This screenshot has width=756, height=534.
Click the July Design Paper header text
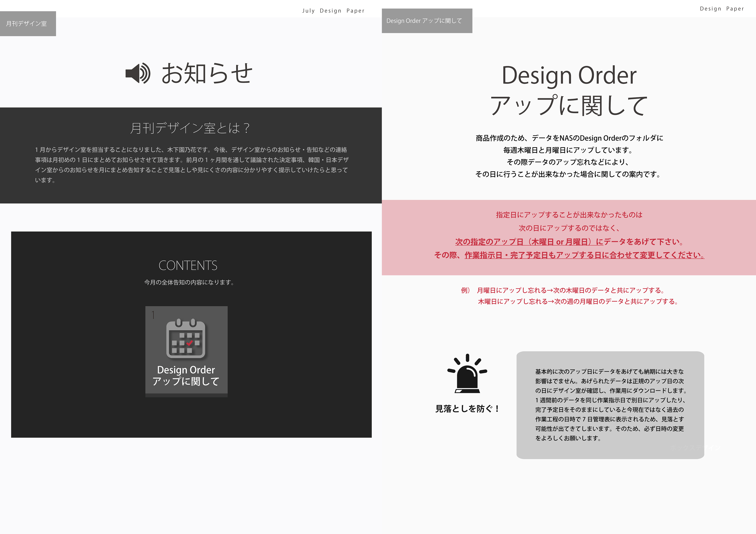[333, 11]
